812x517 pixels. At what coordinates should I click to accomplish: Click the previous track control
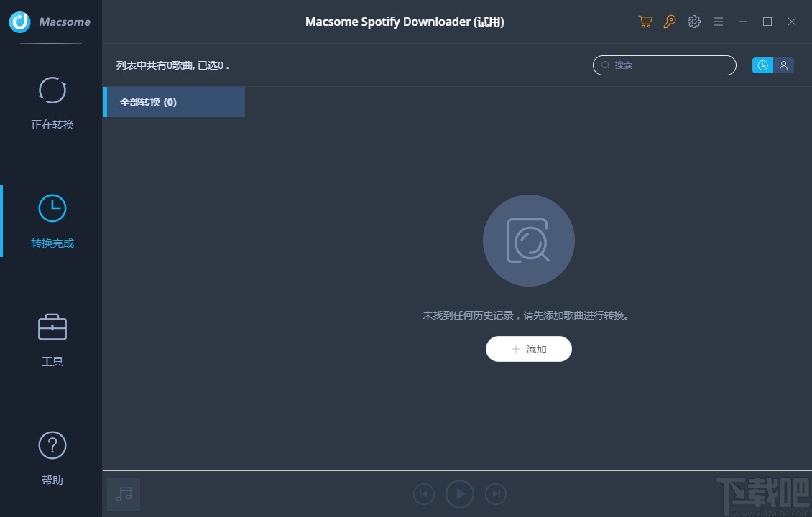(x=423, y=493)
